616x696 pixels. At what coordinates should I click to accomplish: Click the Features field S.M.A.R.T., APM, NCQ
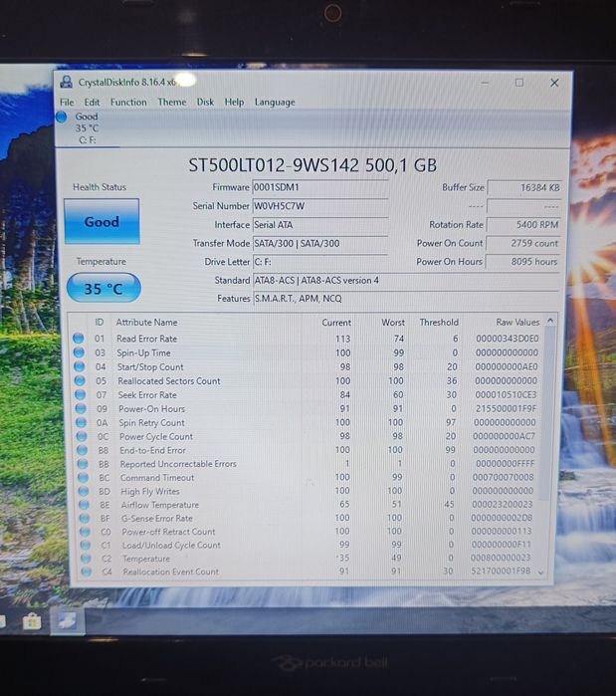coord(405,299)
